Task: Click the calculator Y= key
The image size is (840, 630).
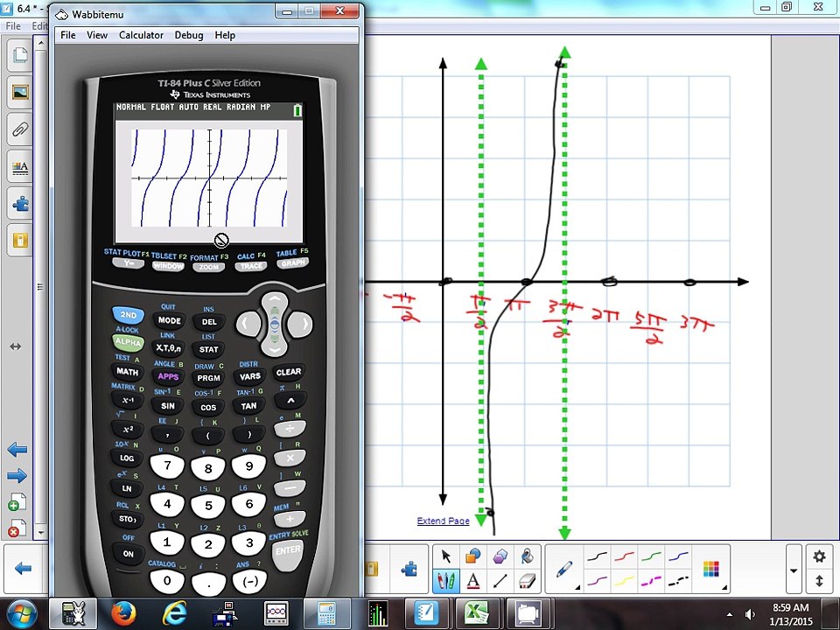Action: 129,263
